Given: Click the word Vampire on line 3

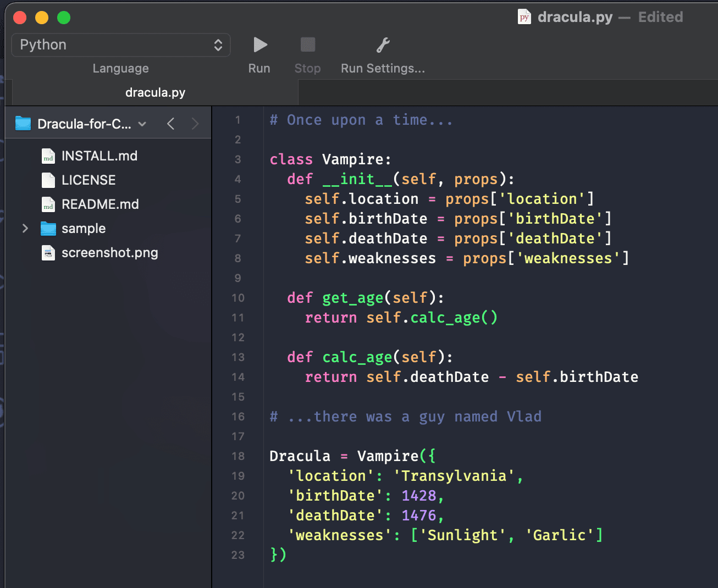Looking at the screenshot, I should [355, 159].
